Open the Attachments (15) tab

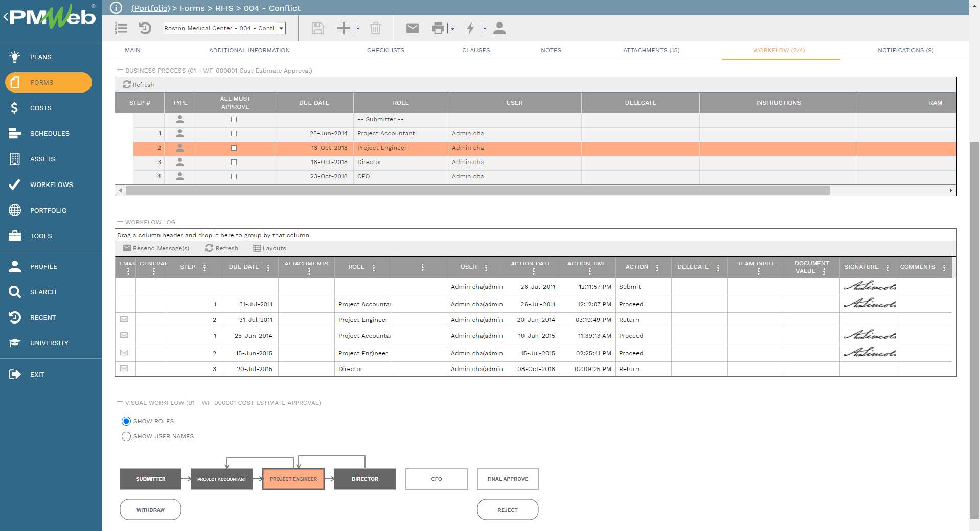(x=651, y=50)
